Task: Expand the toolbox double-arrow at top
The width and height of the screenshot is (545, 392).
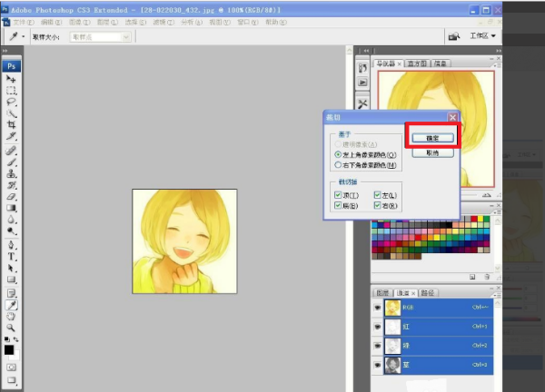Action: 5,51
